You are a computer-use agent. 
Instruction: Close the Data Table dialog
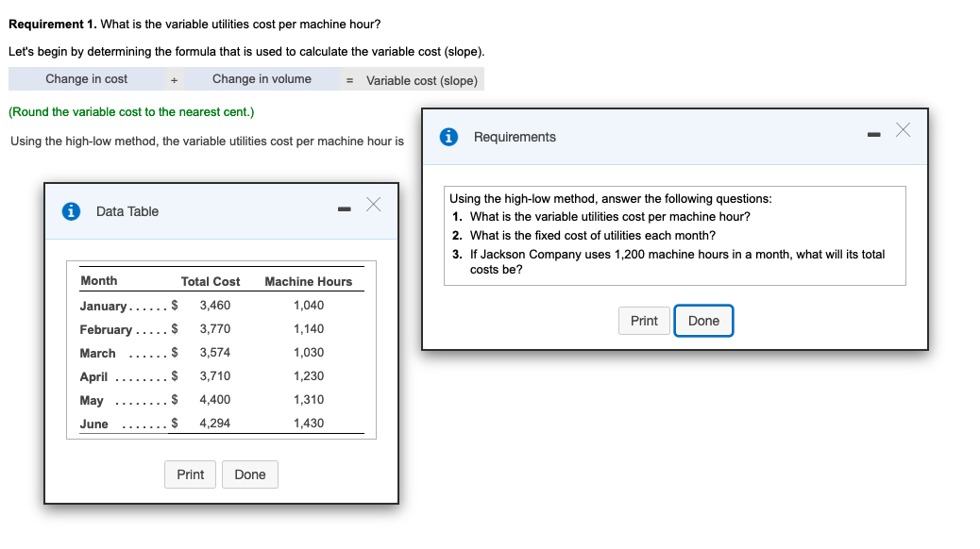click(x=374, y=205)
